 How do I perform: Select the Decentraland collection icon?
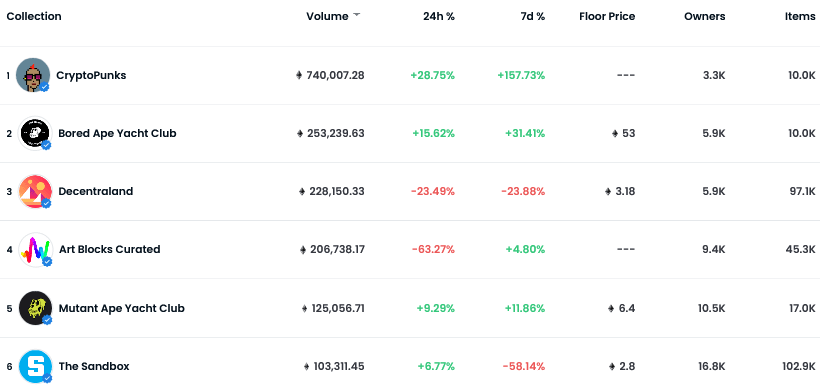(35, 191)
